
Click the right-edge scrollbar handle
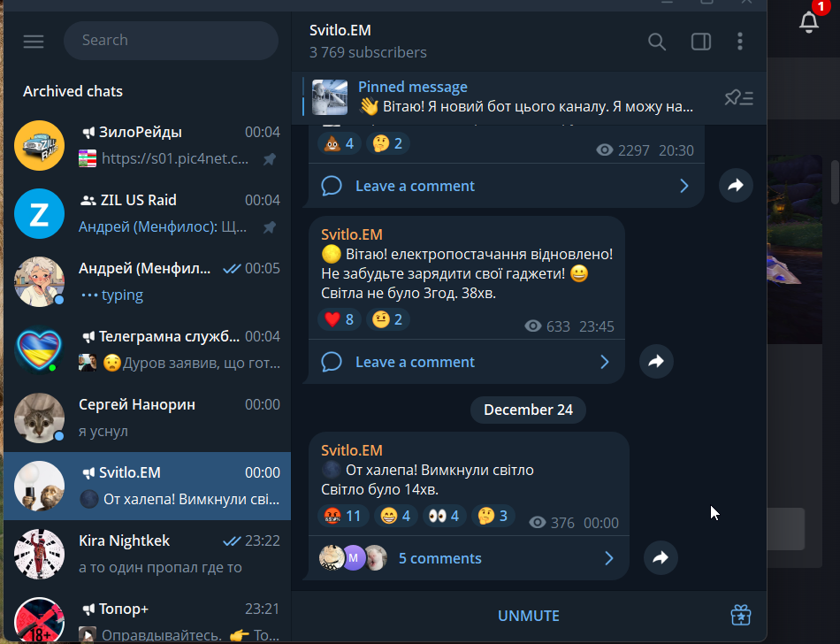coord(836,182)
